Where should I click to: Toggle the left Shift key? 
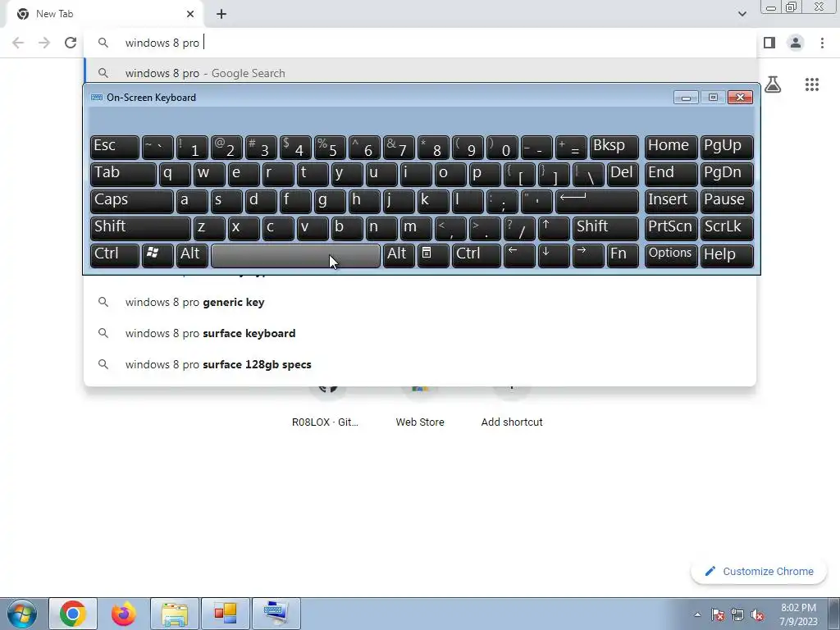click(x=140, y=228)
